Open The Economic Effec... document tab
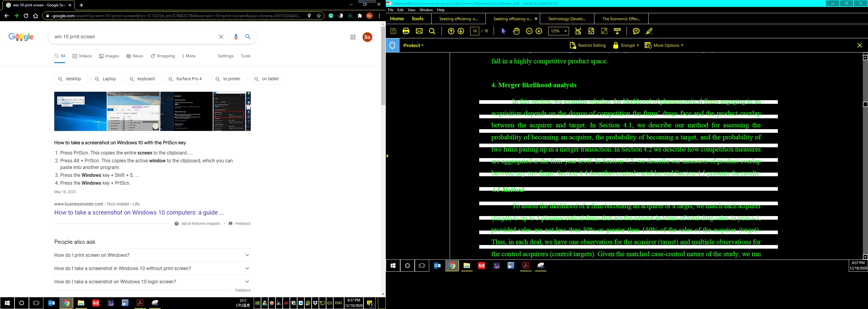The height and width of the screenshot is (309, 868). [621, 19]
